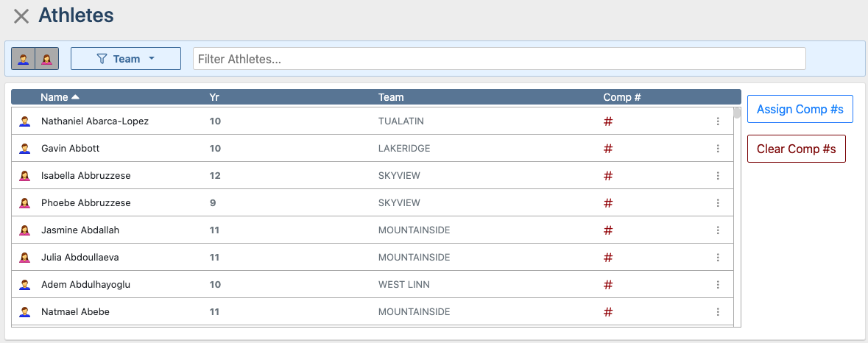
Task: Select the name Julia Abdoullaeva
Action: 80,258
